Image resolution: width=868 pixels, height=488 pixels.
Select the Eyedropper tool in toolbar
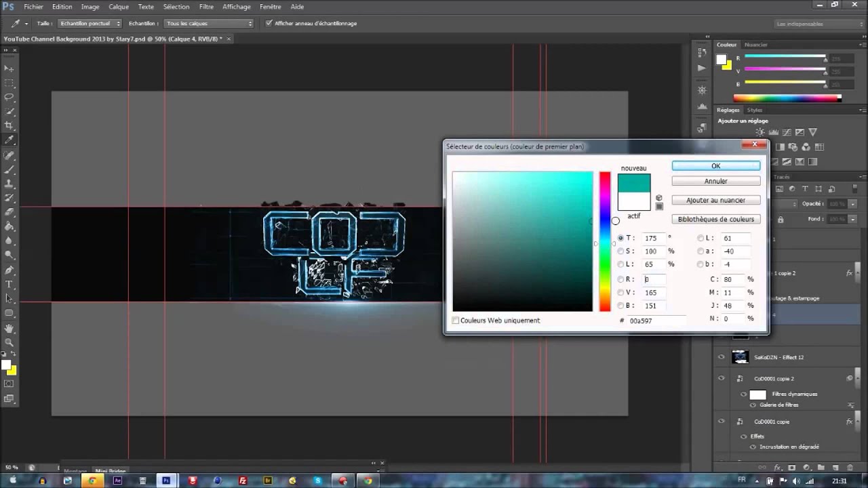pyautogui.click(x=9, y=140)
